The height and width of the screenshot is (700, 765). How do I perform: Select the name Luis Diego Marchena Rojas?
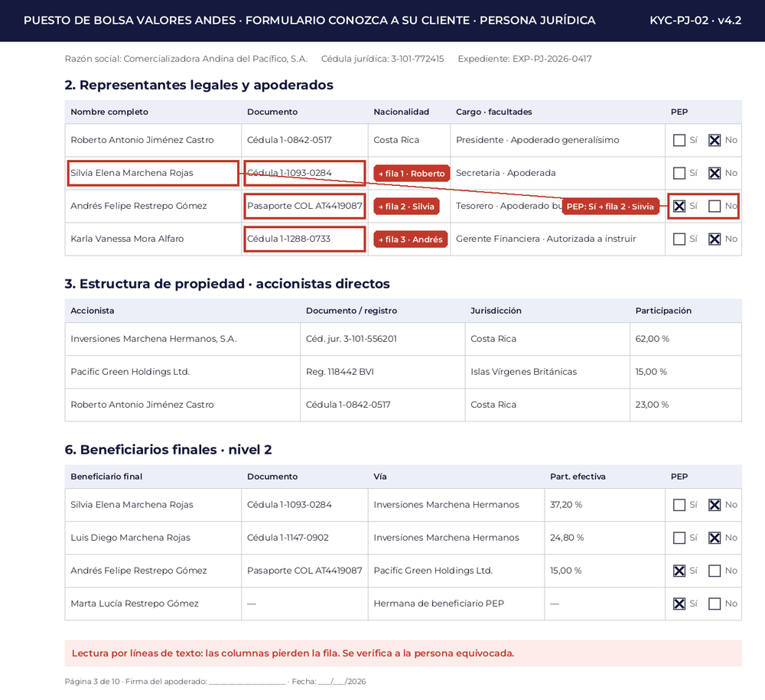click(130, 538)
